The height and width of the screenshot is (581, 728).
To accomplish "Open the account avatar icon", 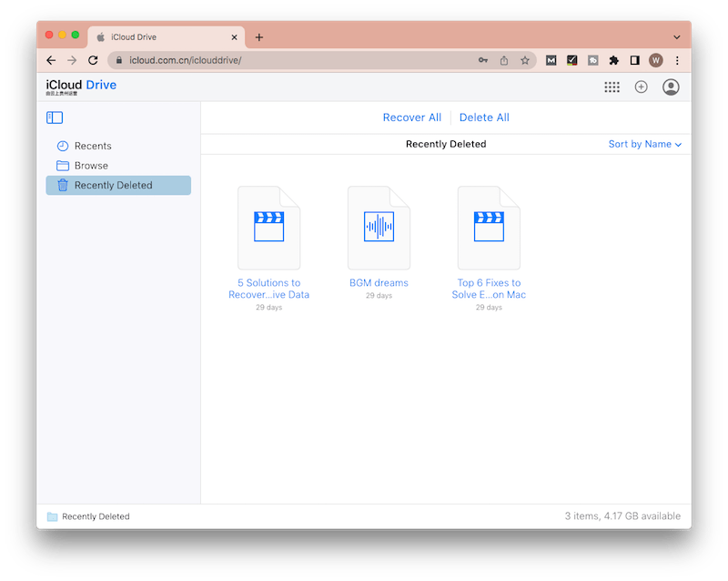I will click(x=671, y=87).
